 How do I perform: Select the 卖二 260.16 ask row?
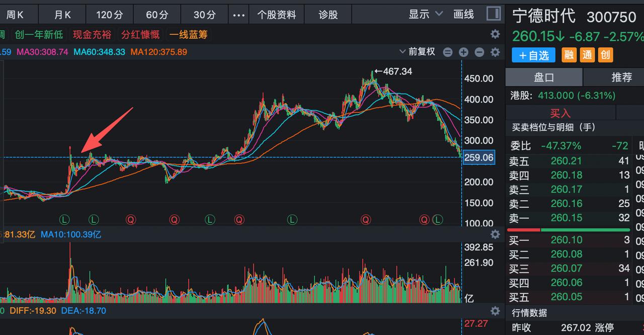pos(568,204)
